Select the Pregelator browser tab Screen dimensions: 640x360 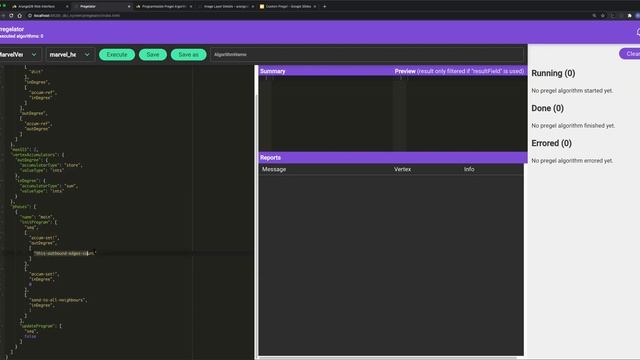tap(100, 7)
